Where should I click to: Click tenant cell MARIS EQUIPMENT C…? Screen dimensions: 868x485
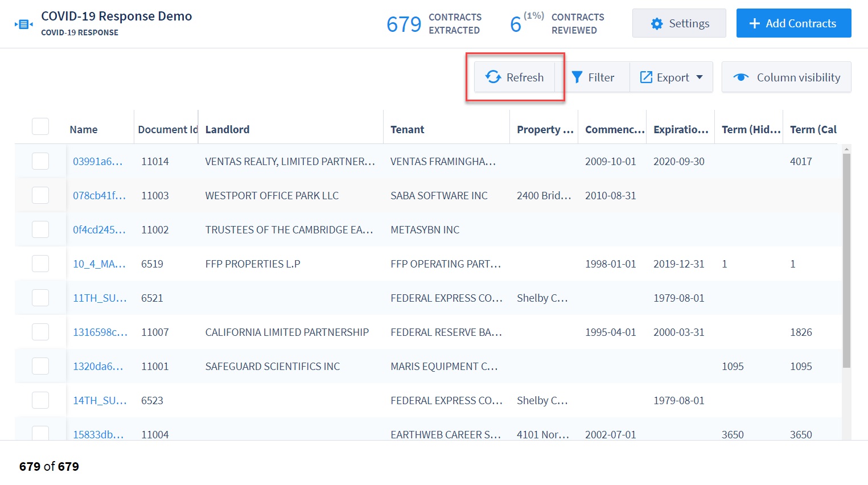[444, 366]
